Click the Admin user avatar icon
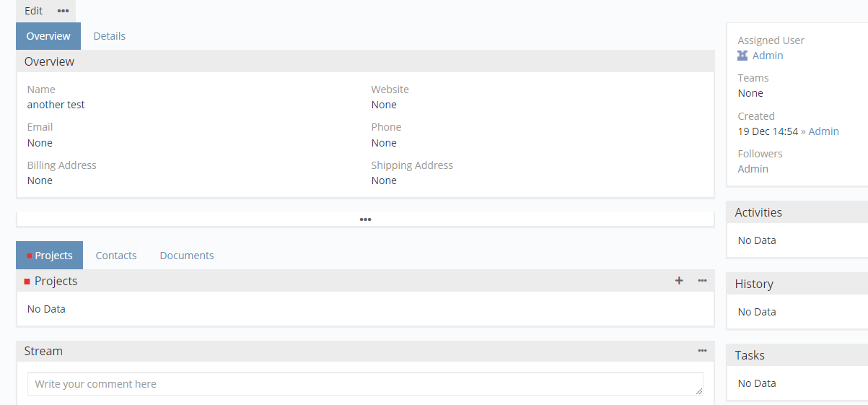868x405 pixels. [x=742, y=56]
